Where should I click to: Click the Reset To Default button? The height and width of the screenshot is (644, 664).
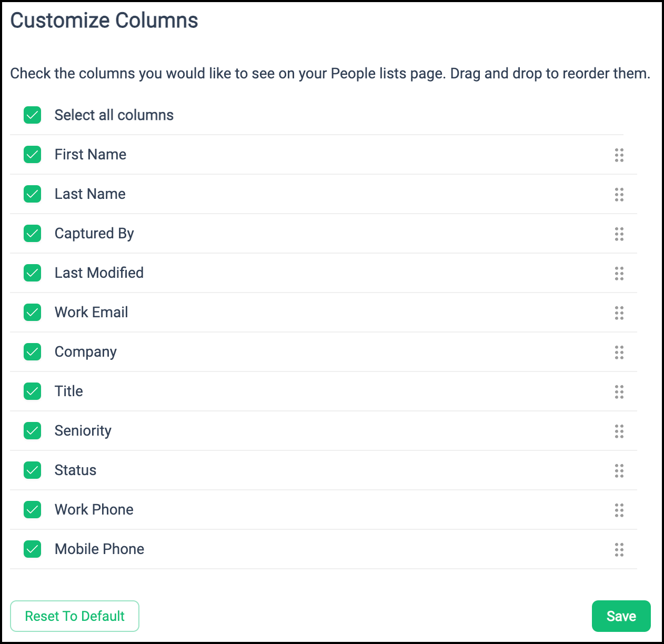coord(75,616)
